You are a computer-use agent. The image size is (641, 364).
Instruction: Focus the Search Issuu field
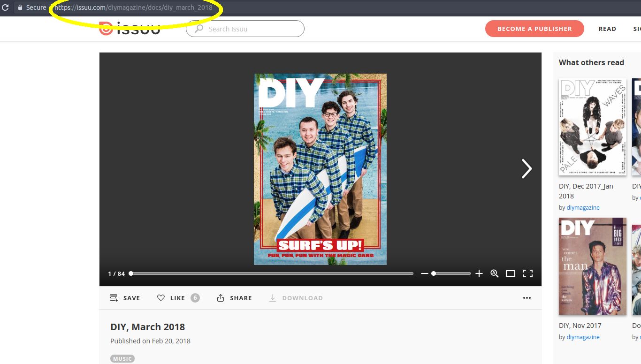[245, 29]
